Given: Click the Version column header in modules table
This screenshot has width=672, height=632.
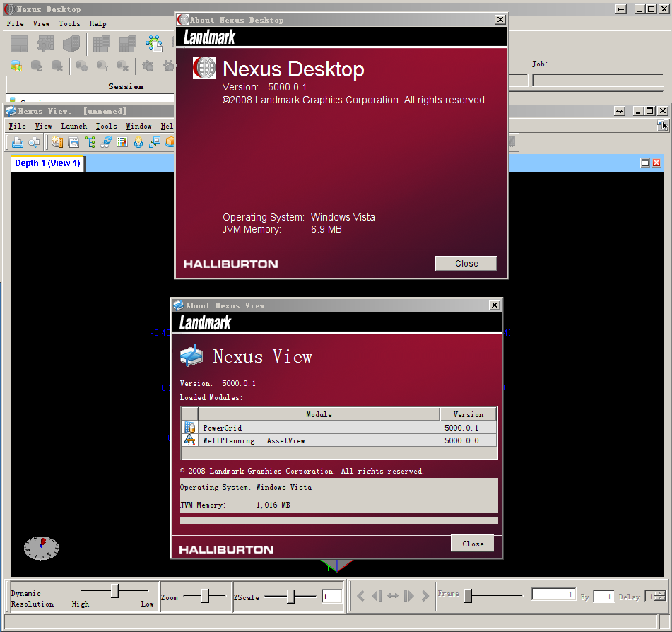Looking at the screenshot, I should pos(468,414).
